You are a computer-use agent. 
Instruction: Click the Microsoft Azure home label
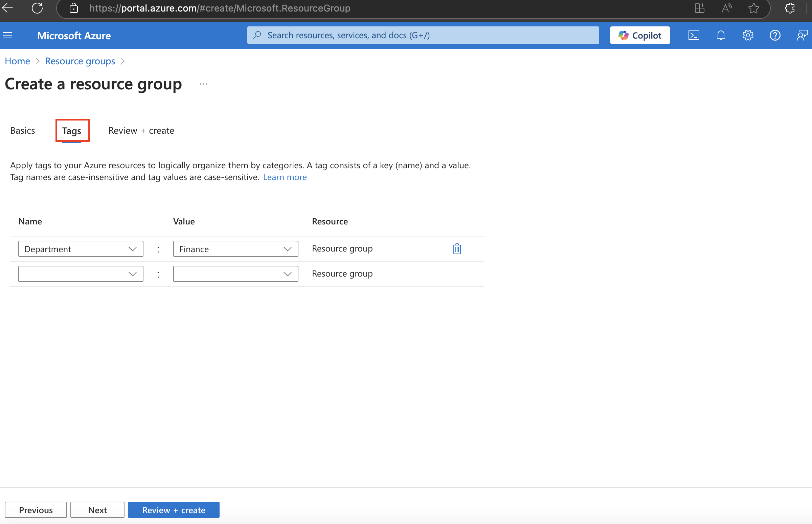point(74,36)
